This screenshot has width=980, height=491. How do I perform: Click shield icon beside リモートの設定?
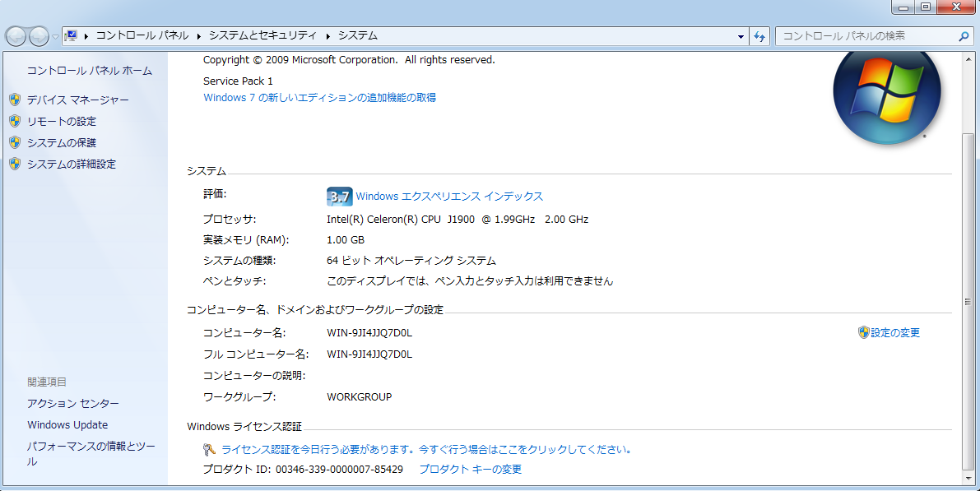[x=15, y=121]
